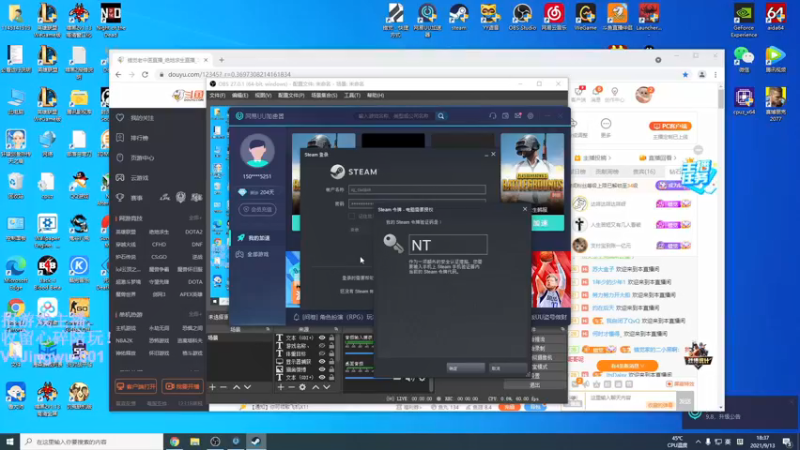Open the Help menu in OBS
The image size is (800, 450).
(x=376, y=95)
